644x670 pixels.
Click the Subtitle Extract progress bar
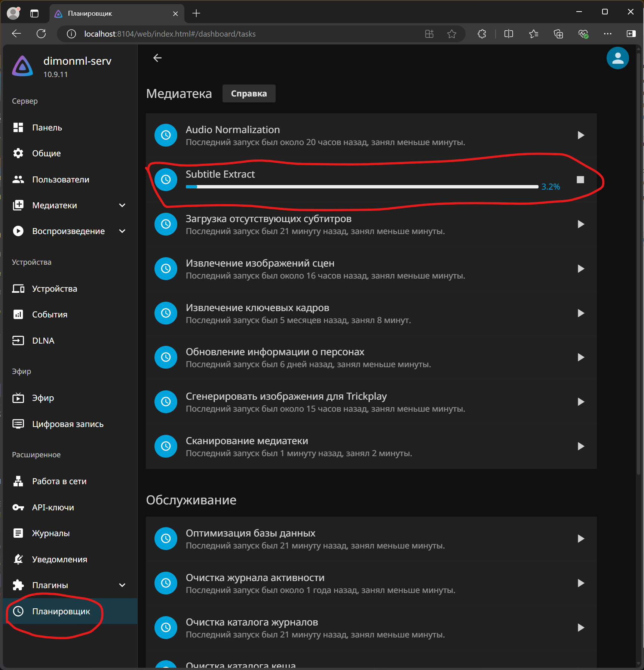(x=362, y=187)
